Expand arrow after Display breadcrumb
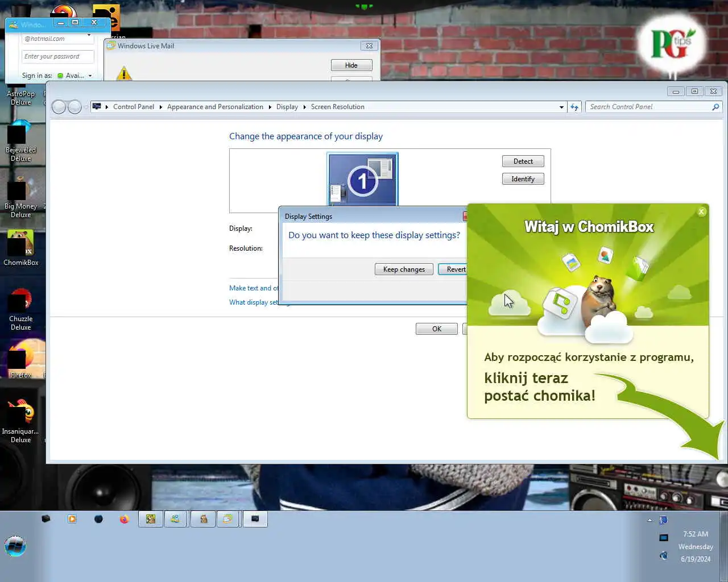This screenshot has width=728, height=582. pyautogui.click(x=305, y=107)
